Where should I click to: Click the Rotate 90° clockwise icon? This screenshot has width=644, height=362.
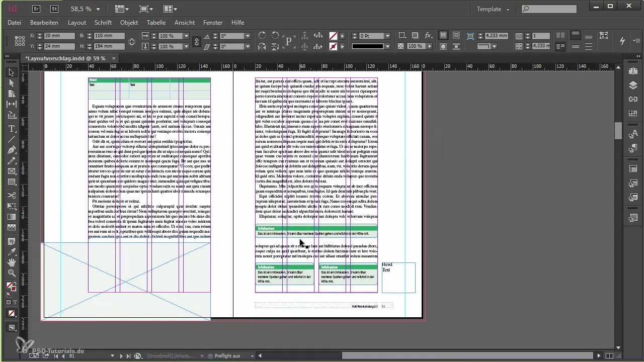click(x=262, y=36)
